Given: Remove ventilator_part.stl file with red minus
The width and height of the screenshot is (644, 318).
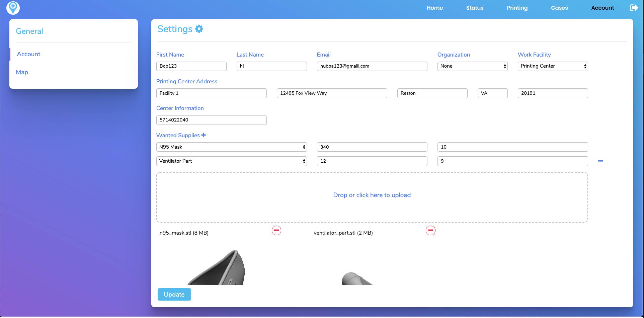Looking at the screenshot, I should [x=430, y=230].
